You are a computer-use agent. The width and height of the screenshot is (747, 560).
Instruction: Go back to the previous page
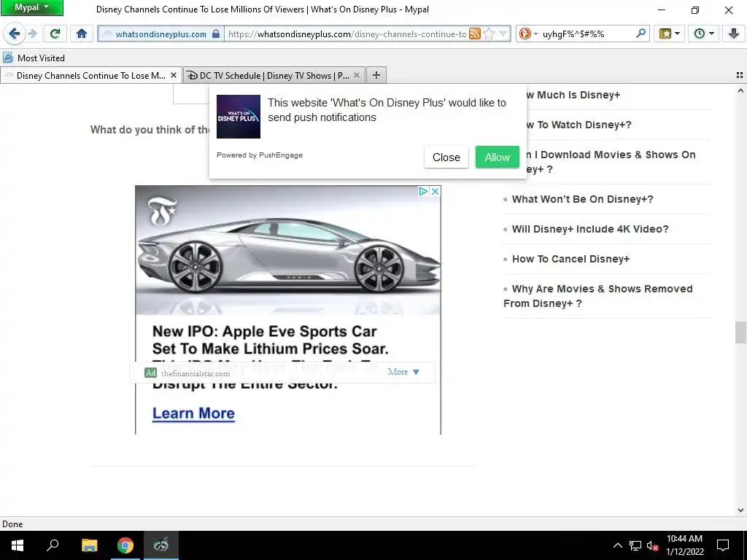15,34
